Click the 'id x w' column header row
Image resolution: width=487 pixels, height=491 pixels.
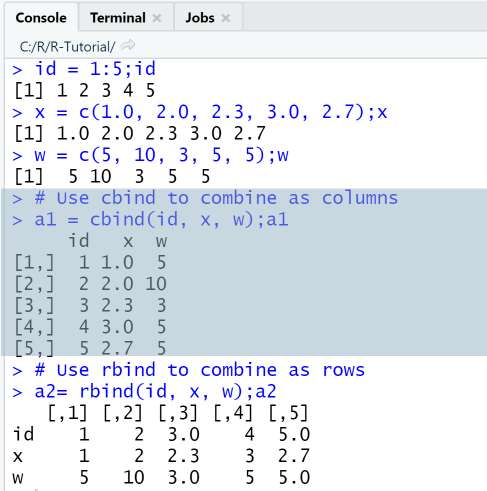point(117,241)
